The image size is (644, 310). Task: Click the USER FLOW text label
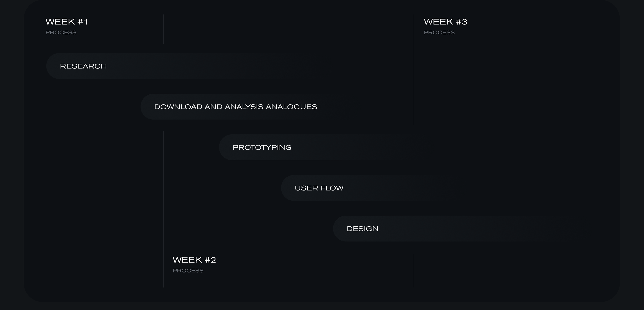pos(319,188)
